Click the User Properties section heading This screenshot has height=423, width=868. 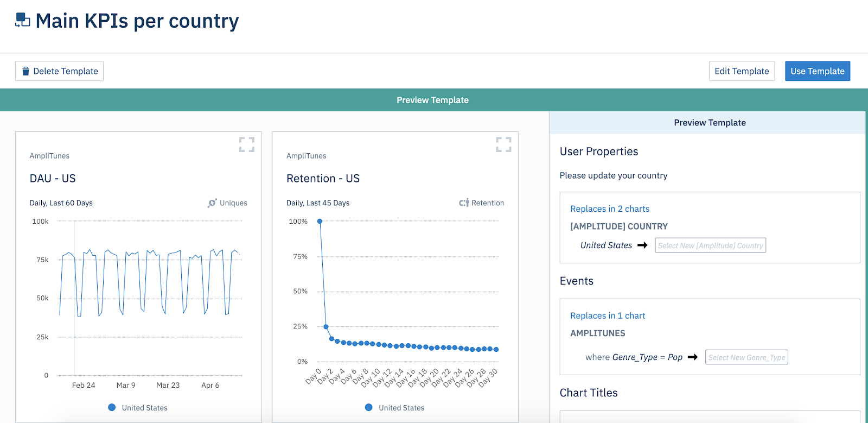599,151
